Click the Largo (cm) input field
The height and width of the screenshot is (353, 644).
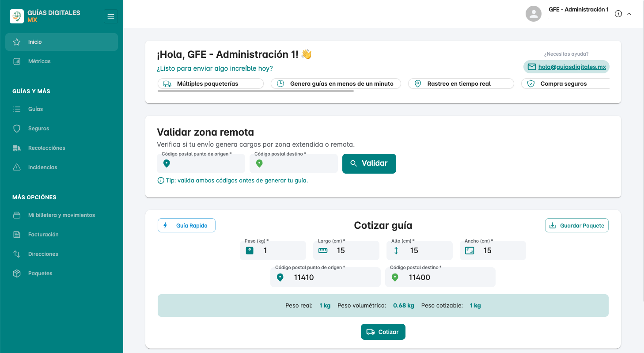click(x=346, y=251)
